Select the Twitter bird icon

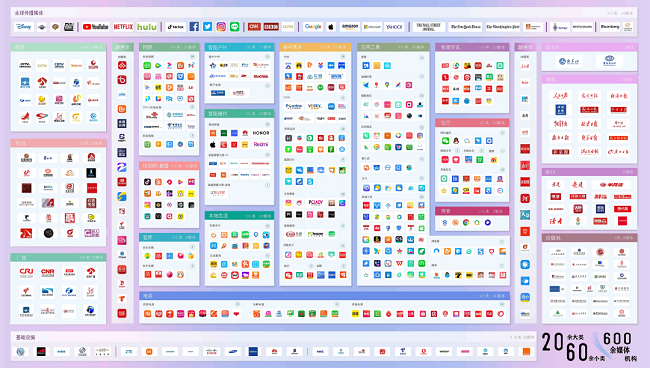coord(207,27)
